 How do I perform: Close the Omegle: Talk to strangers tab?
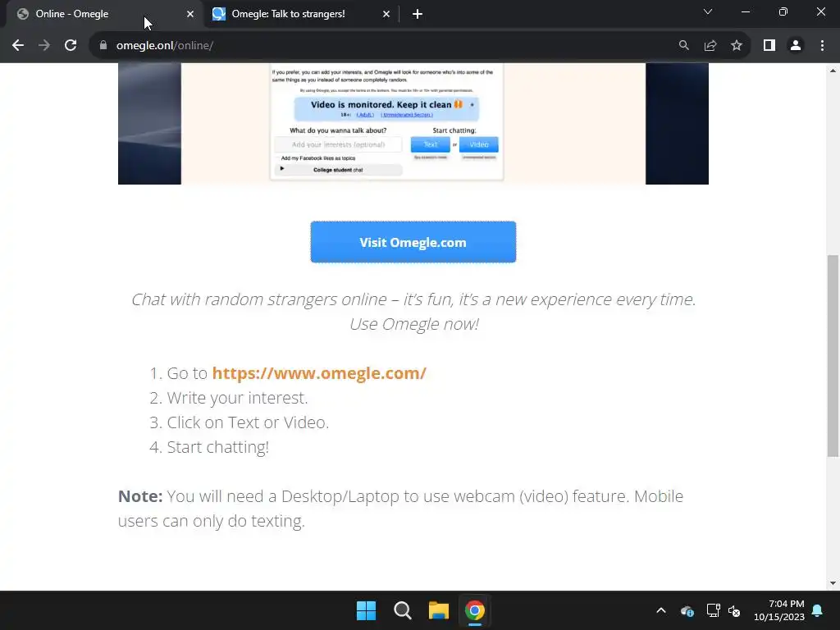click(x=386, y=14)
